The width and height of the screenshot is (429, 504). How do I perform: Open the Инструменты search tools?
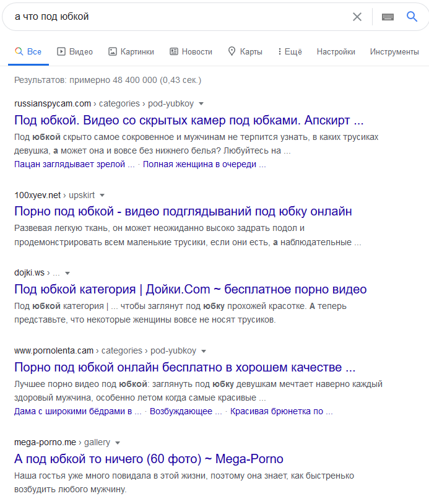pyautogui.click(x=394, y=51)
